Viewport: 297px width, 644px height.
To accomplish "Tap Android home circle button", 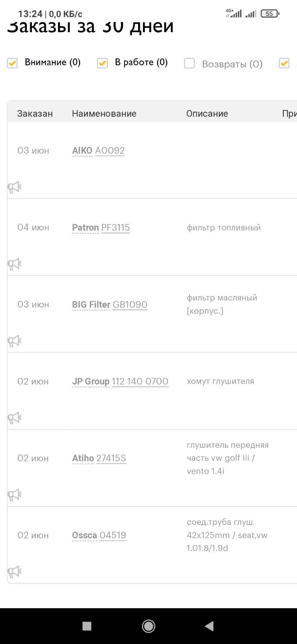I will pos(148,626).
